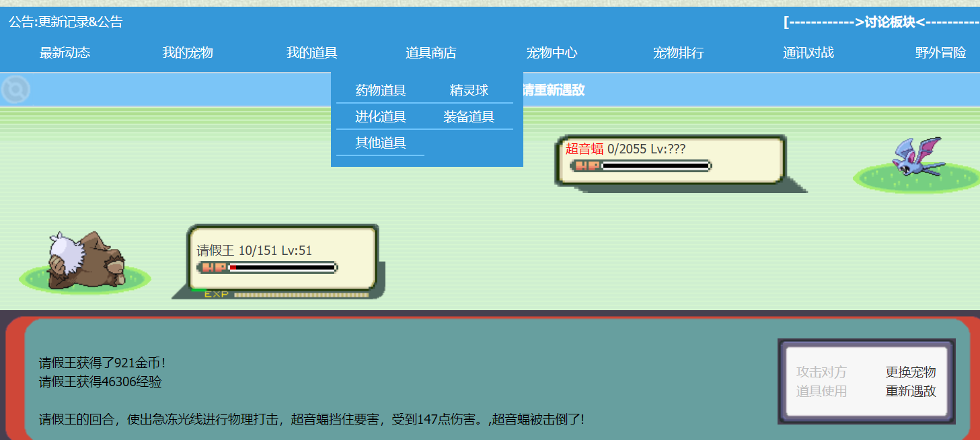Screen dimensions: 980x440
Task: Click the 请假王获得了921金币 message
Action: click(102, 363)
